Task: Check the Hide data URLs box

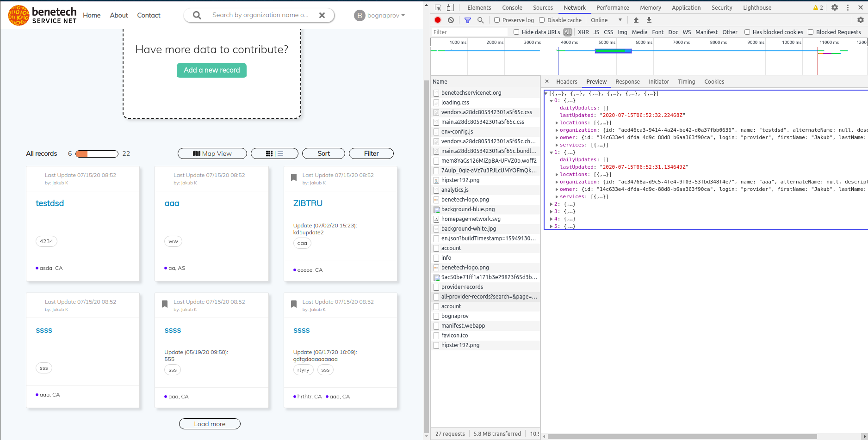Action: (x=516, y=32)
